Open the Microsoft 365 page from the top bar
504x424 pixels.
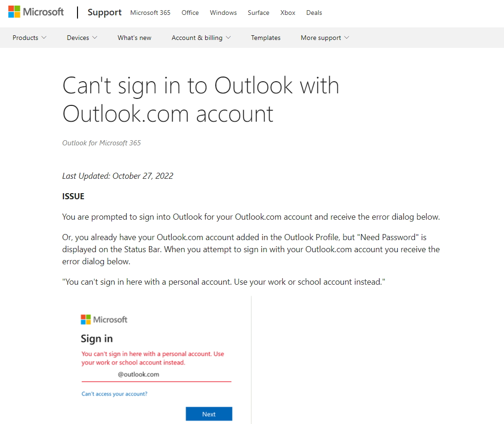pos(150,13)
